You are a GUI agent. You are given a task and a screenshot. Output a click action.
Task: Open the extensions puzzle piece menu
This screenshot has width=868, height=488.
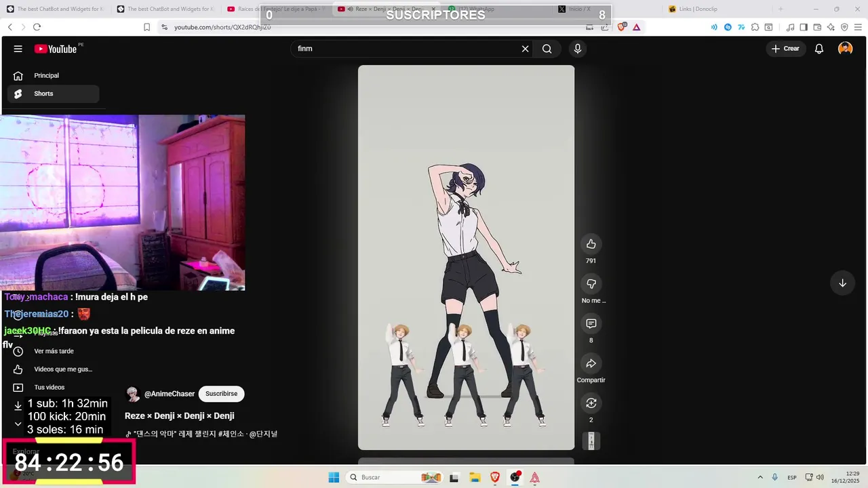755,27
